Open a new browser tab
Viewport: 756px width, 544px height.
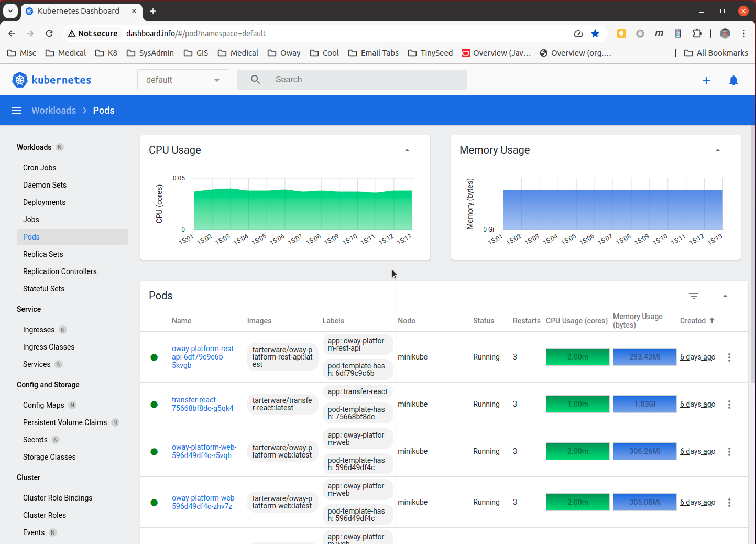coord(153,11)
